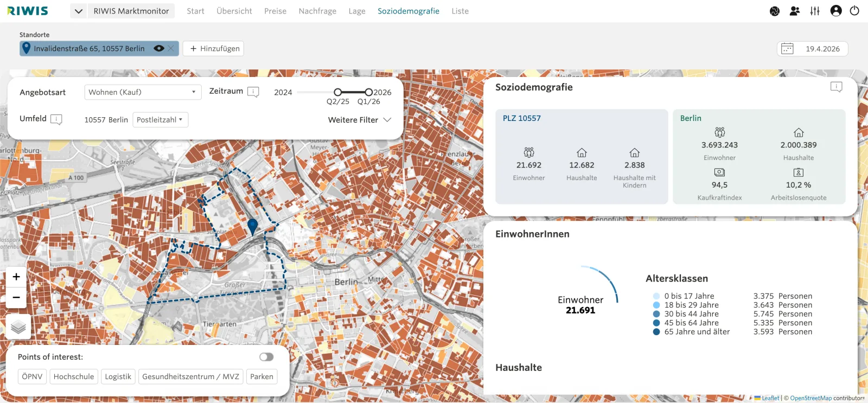The height and width of the screenshot is (403, 868).
Task: Click the blue location marker on the map
Action: [x=252, y=227]
